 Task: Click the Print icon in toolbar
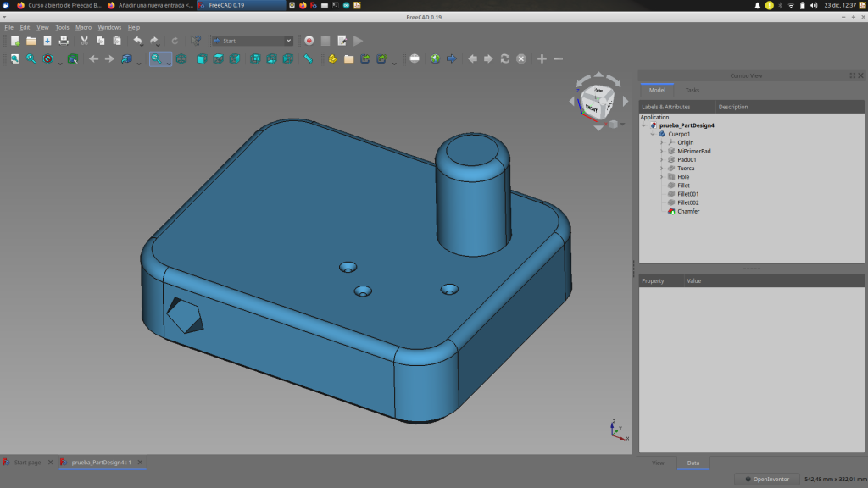pyautogui.click(x=64, y=41)
